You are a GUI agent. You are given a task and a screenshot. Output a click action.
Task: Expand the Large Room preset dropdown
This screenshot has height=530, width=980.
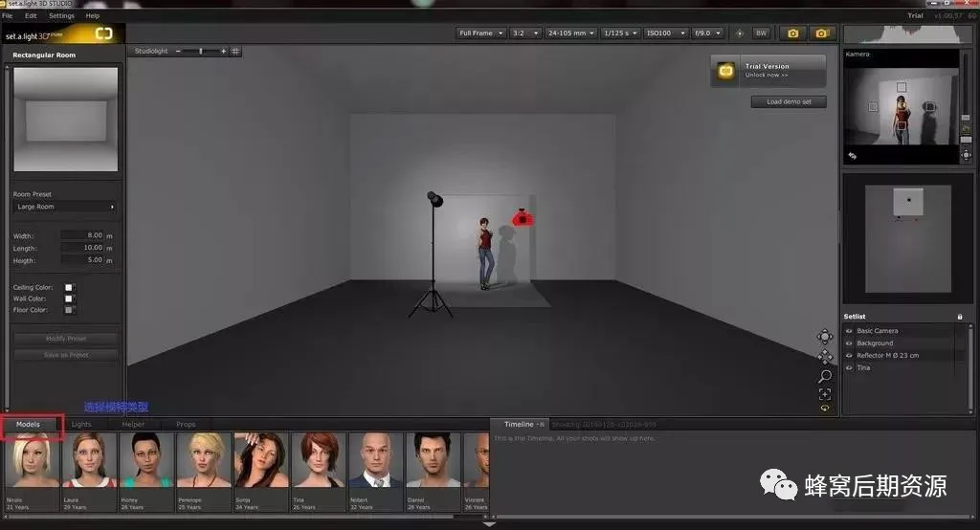pos(65,207)
